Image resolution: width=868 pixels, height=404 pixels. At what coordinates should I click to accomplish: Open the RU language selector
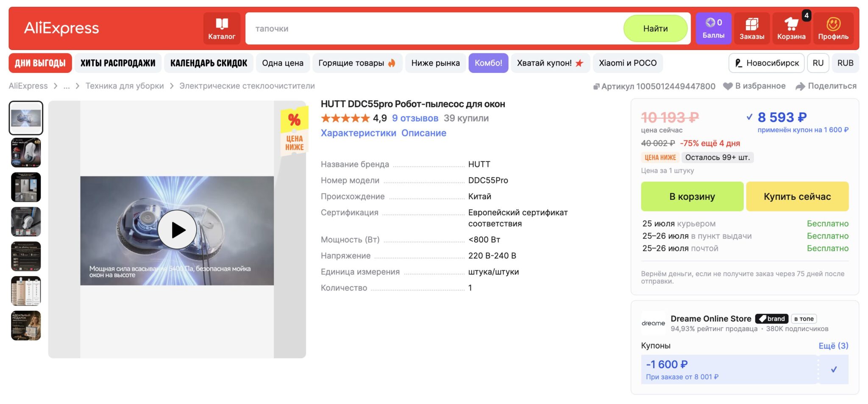[x=818, y=63]
